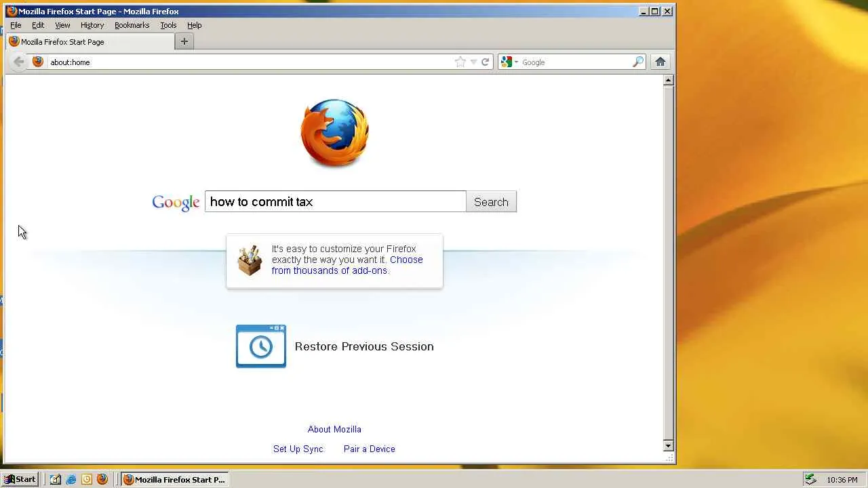Click the scrollbar up arrow
The image size is (868, 488).
(x=668, y=80)
